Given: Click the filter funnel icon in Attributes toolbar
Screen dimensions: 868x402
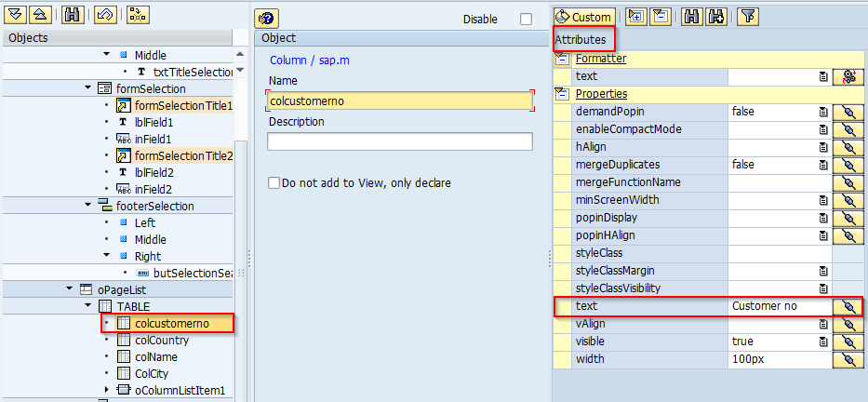Looking at the screenshot, I should point(749,17).
